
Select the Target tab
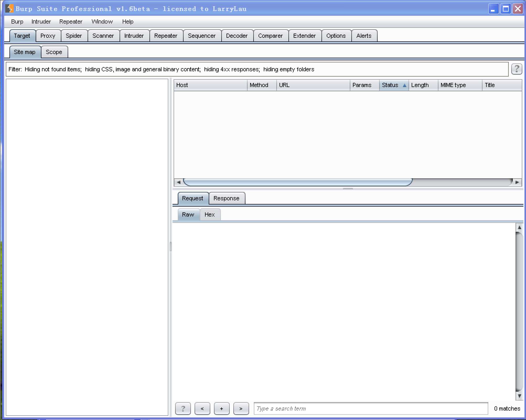pos(22,36)
